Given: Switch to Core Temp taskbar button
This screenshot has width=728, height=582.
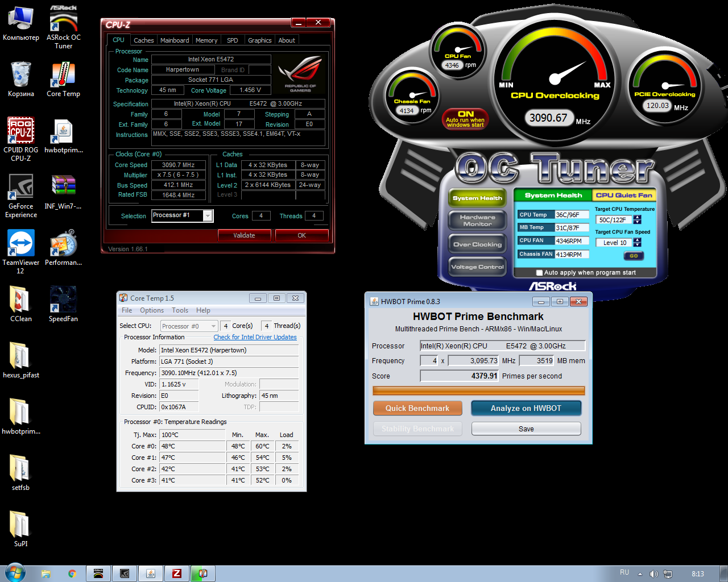Looking at the screenshot, I should [x=203, y=573].
